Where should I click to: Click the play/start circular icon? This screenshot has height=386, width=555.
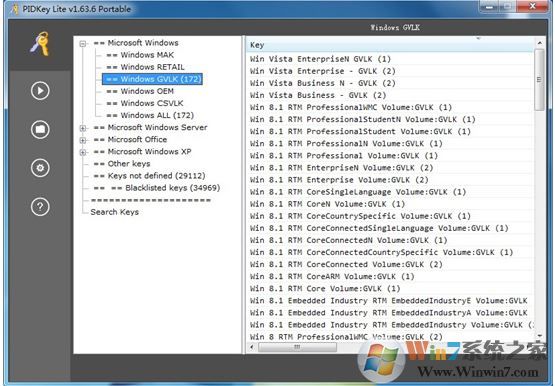(x=40, y=91)
